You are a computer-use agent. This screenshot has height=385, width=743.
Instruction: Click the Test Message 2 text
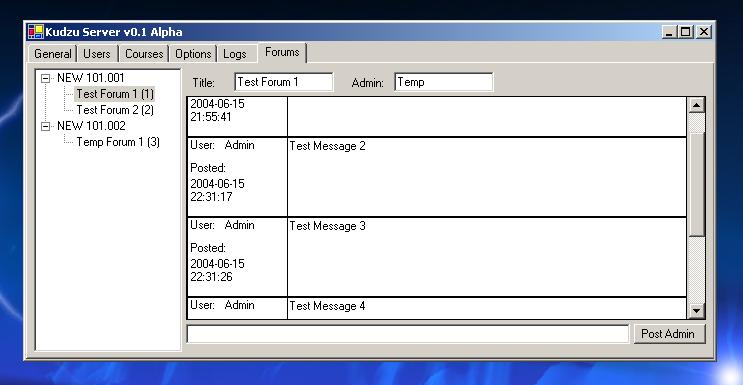[327, 146]
